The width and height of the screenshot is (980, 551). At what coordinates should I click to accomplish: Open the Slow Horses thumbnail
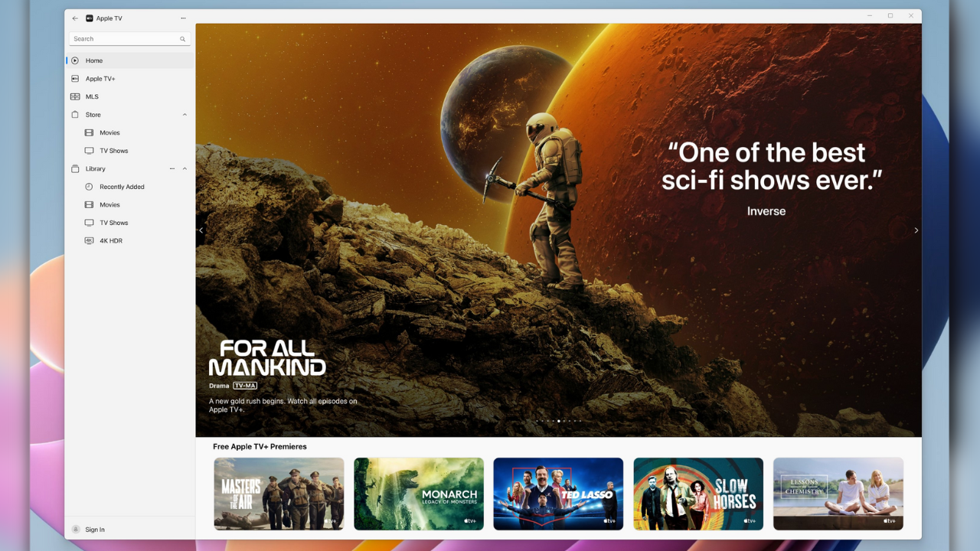coord(698,494)
